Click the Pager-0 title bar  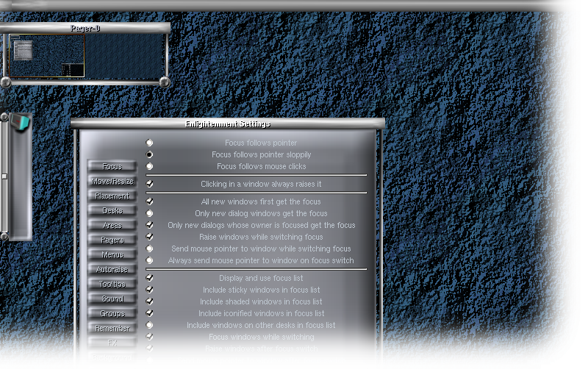point(85,28)
